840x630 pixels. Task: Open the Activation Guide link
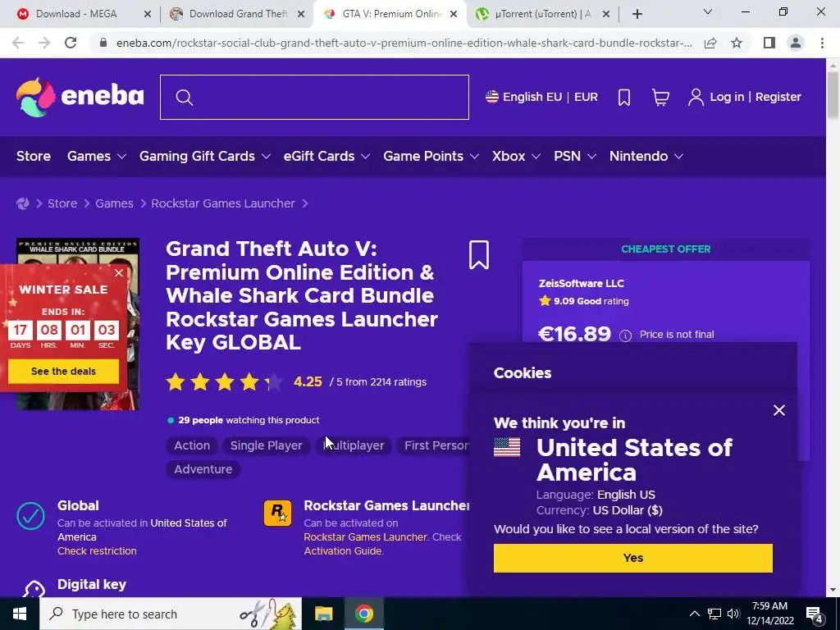click(x=343, y=551)
